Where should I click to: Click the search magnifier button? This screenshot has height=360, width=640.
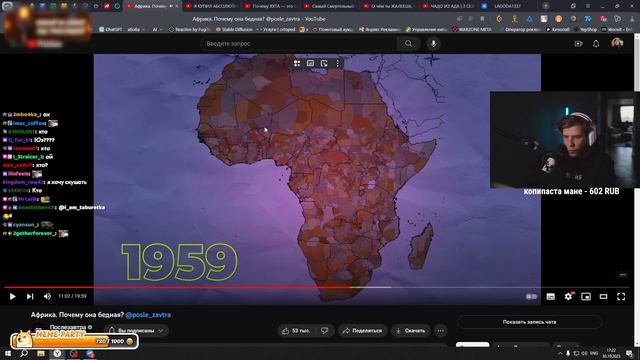click(x=409, y=44)
